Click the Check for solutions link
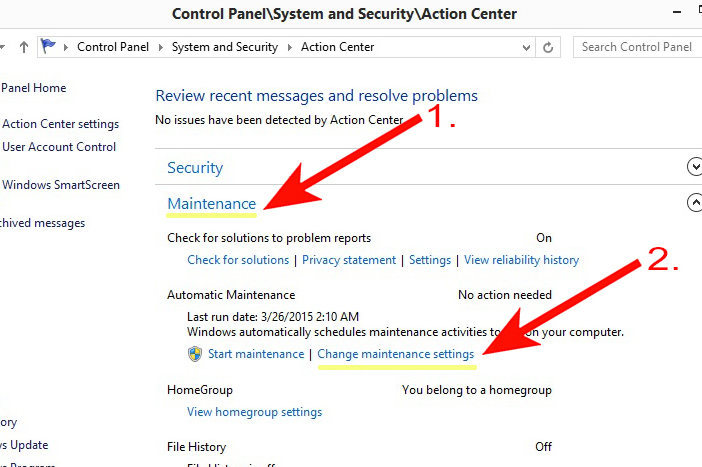702x467 pixels. pyautogui.click(x=238, y=260)
